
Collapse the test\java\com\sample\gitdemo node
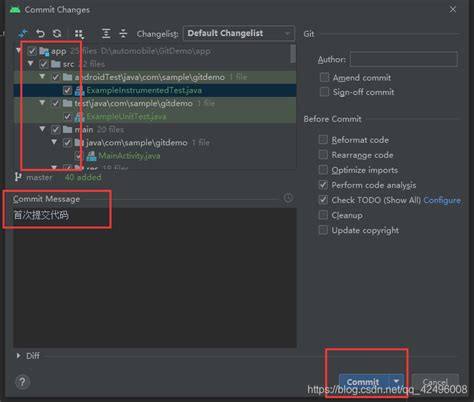click(x=42, y=103)
